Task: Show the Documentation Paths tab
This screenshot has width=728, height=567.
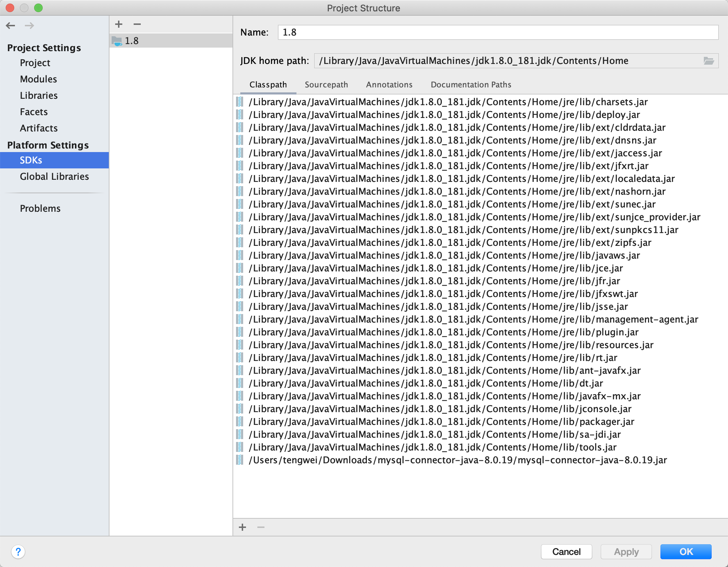Action: pos(471,85)
